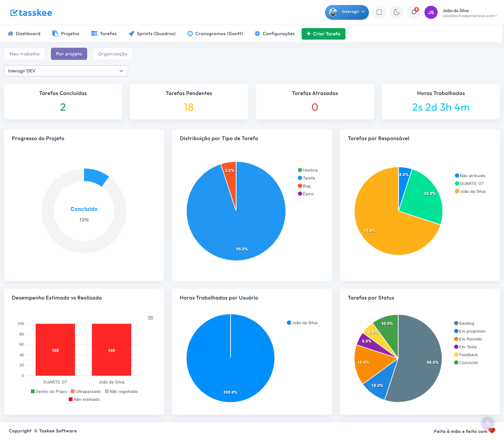
Task: Toggle Ultrapassado legend entry
Action: tap(86, 391)
